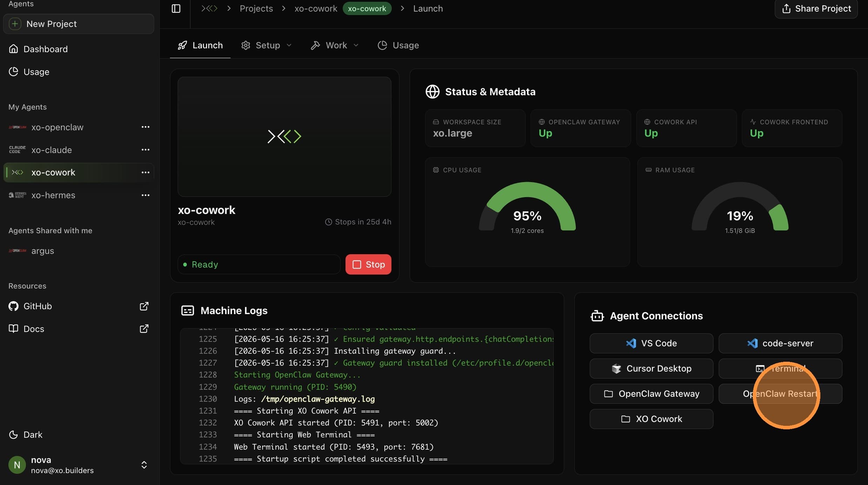Click the Workspace Size xo.large card

click(x=475, y=128)
